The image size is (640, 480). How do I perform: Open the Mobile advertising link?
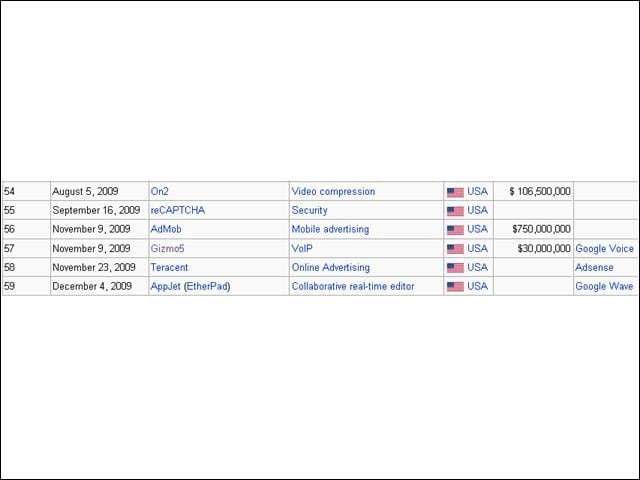tap(330, 229)
